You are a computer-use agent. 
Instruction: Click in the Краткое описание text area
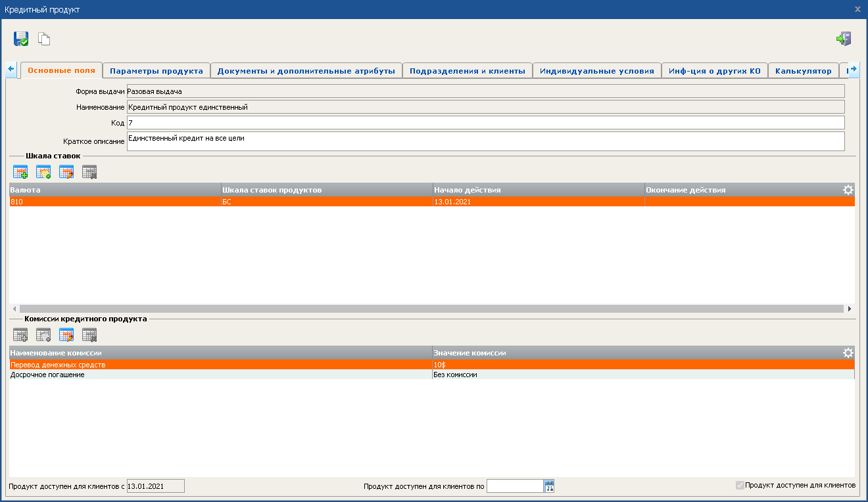point(485,141)
